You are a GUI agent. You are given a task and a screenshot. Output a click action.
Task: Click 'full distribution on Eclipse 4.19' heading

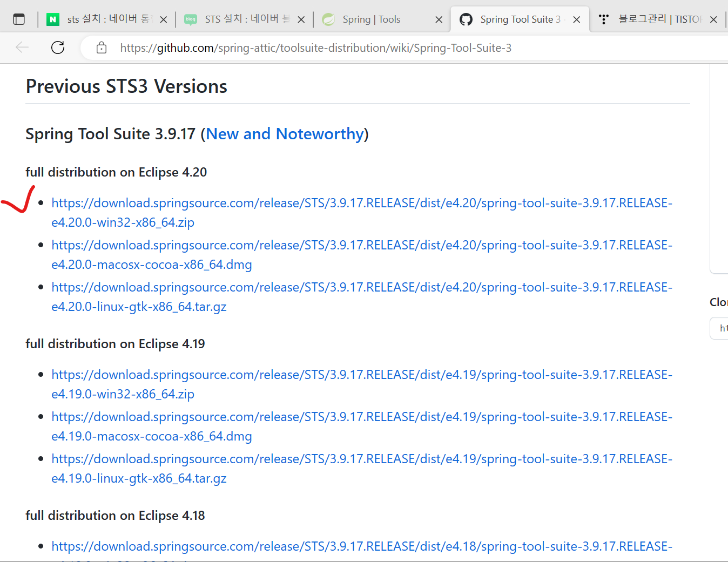click(115, 344)
